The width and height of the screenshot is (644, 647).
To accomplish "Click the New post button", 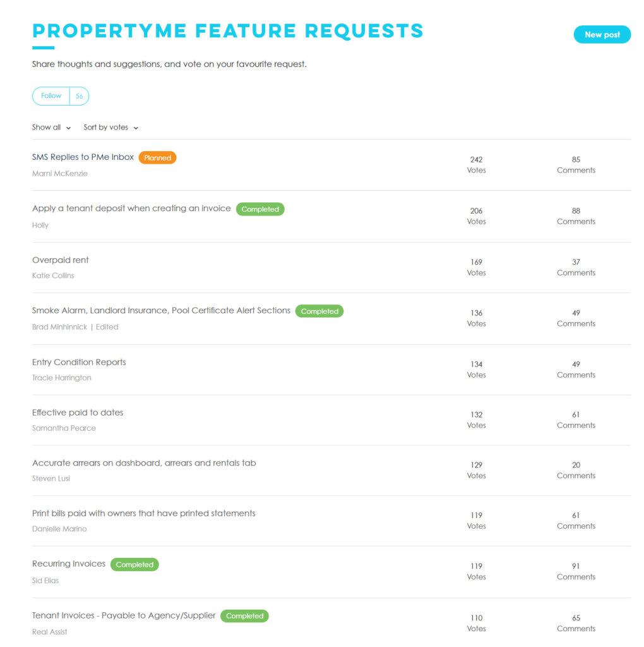I will click(602, 35).
